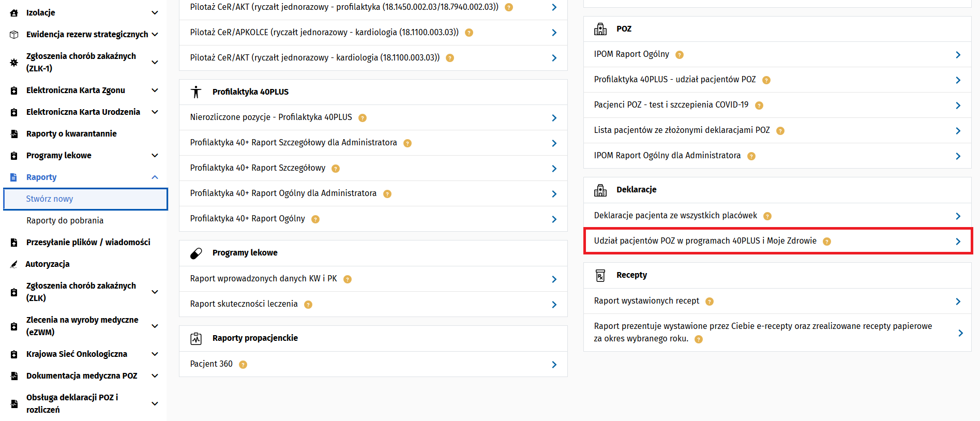Image resolution: width=980 pixels, height=421 pixels.
Task: Click help icon next to Lista pacjentów POZ
Action: pyautogui.click(x=780, y=131)
